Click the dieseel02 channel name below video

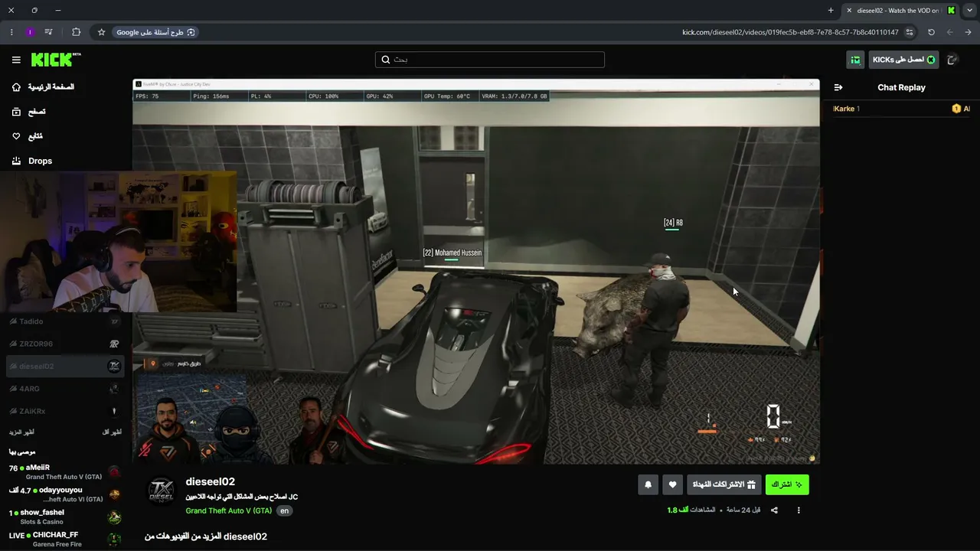pos(211,482)
